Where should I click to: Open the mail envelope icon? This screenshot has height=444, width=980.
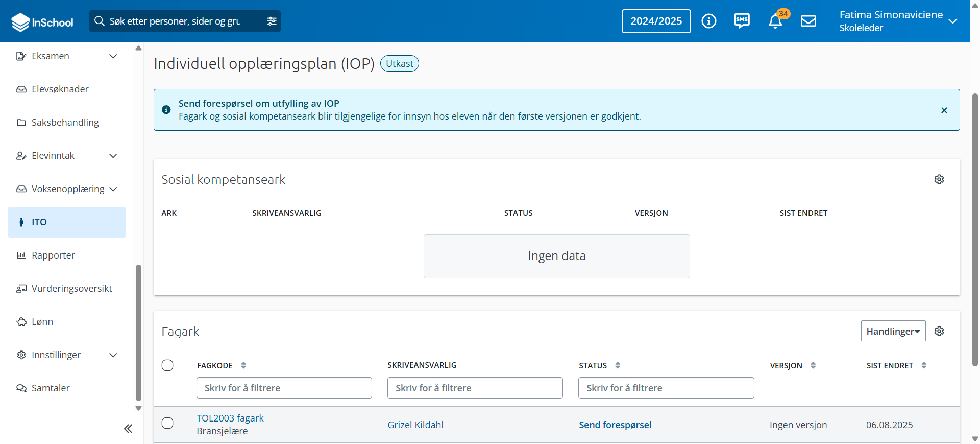tap(808, 21)
